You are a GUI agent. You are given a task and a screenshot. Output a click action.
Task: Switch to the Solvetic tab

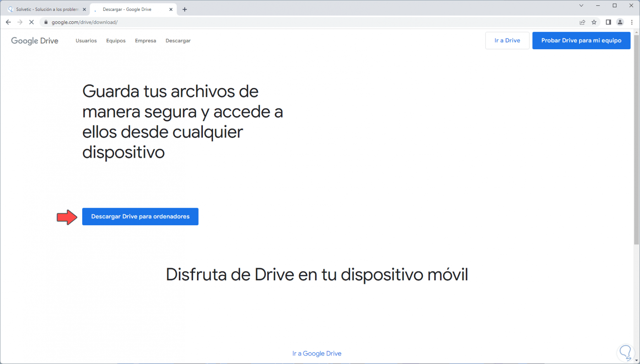[x=46, y=9]
